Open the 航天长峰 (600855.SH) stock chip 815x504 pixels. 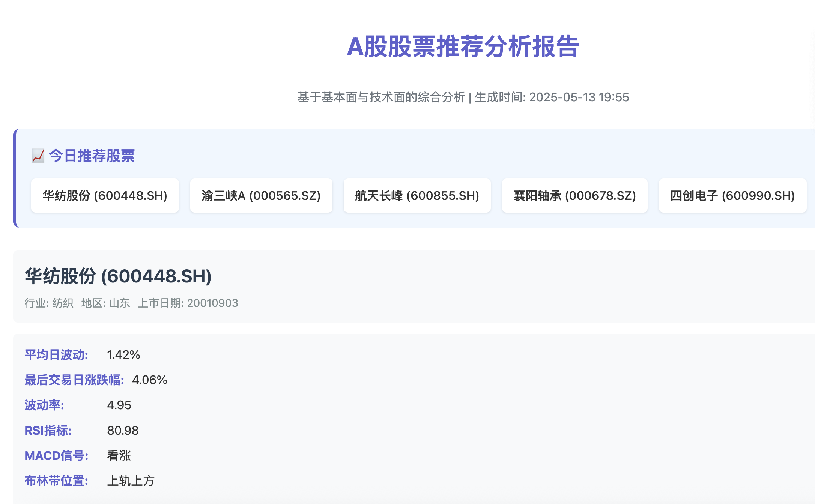417,196
